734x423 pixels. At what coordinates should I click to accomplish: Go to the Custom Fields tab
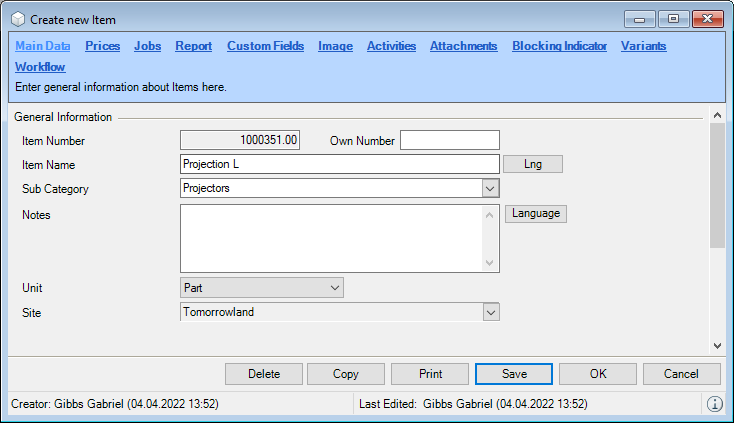click(265, 46)
